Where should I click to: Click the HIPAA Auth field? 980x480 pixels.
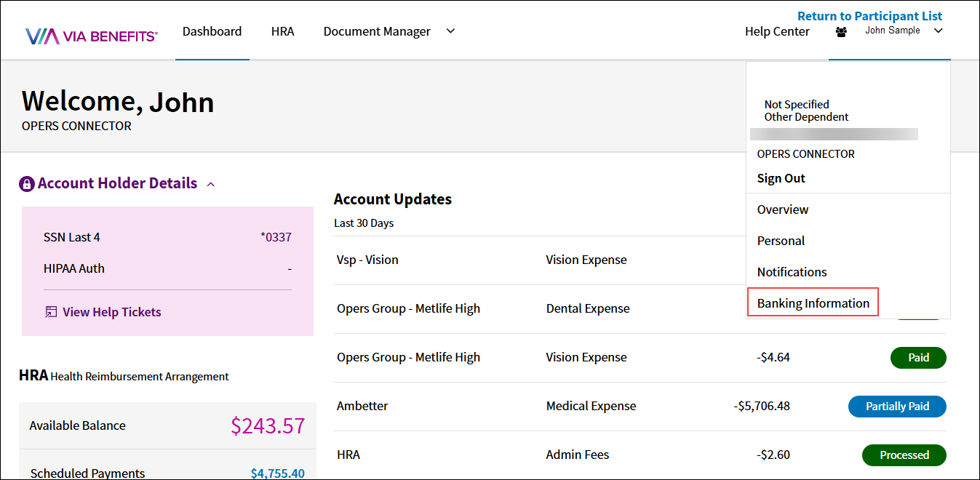[x=167, y=268]
